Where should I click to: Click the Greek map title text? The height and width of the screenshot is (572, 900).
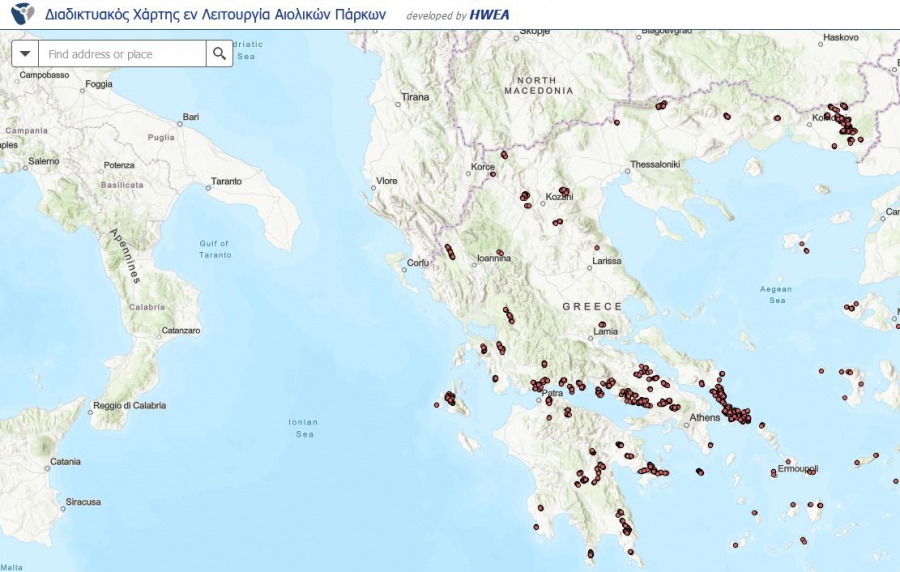click(215, 16)
